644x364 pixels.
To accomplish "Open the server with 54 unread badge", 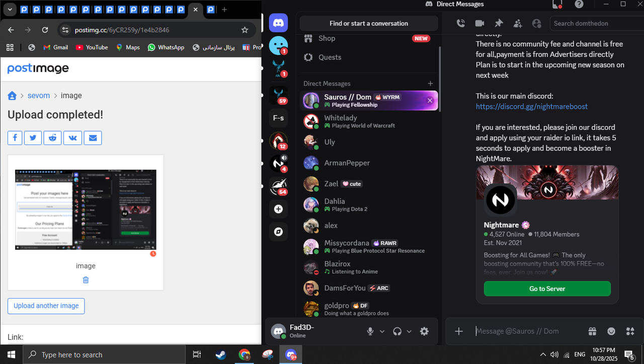I will coord(278,186).
